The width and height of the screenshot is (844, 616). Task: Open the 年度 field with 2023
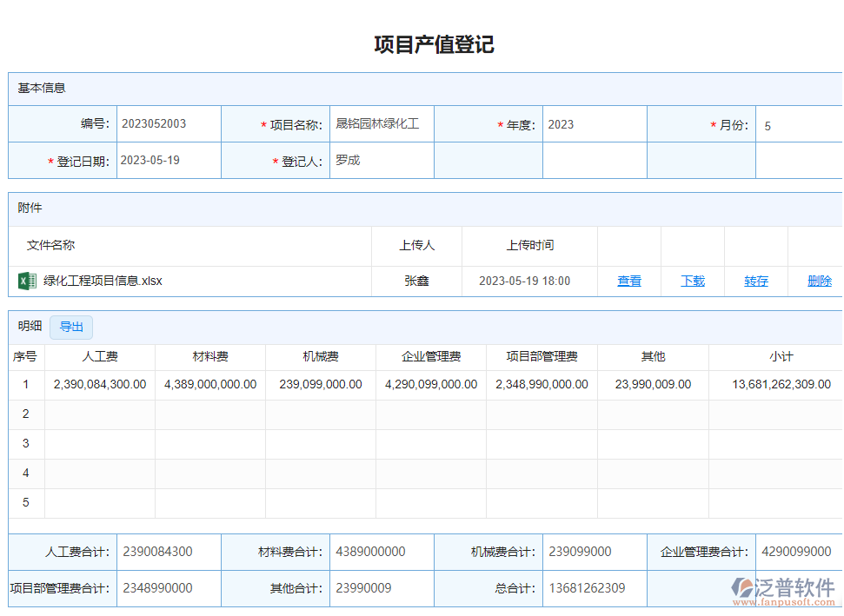[x=595, y=124]
